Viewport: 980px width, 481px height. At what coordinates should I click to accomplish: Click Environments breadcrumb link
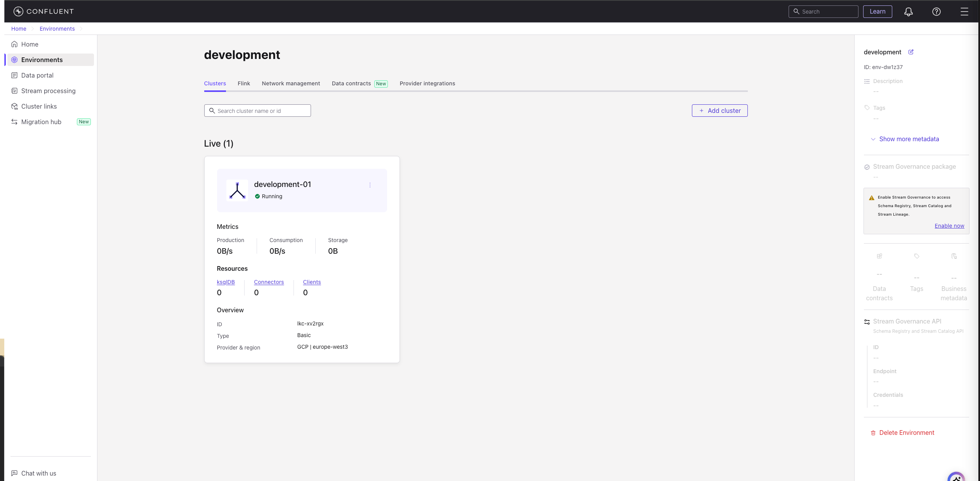57,29
